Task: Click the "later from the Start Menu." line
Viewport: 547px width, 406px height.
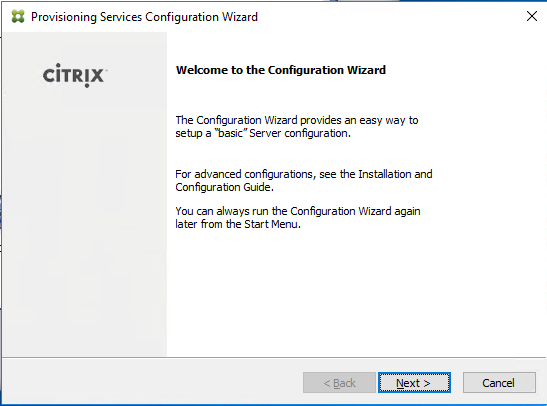Action: coord(238,224)
